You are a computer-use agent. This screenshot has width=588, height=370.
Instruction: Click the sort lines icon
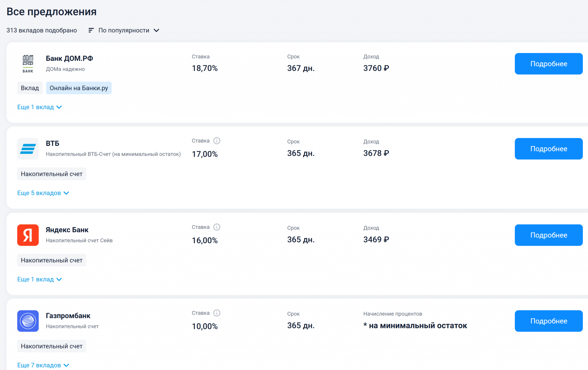pyautogui.click(x=91, y=30)
